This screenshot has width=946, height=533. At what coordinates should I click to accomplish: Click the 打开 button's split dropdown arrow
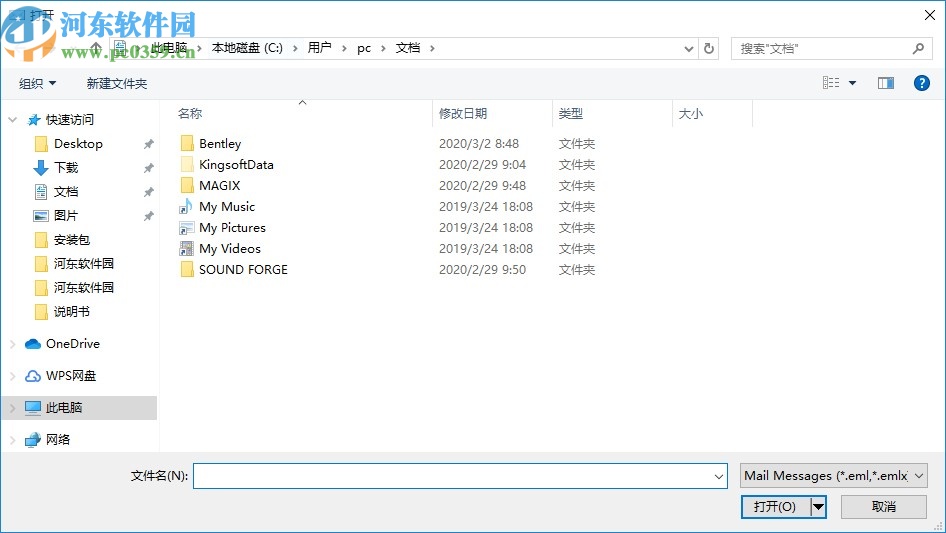tap(818, 506)
